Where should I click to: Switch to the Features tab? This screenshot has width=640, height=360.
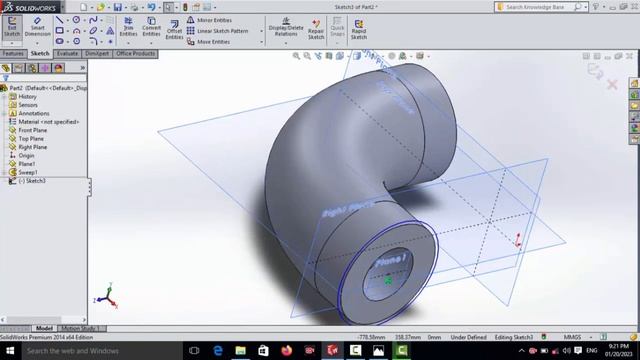tap(13, 53)
